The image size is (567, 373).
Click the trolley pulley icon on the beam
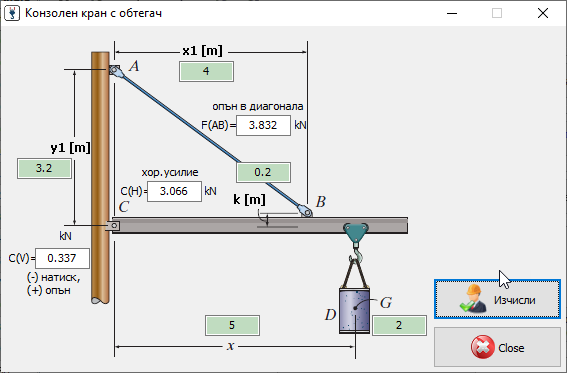(356, 233)
